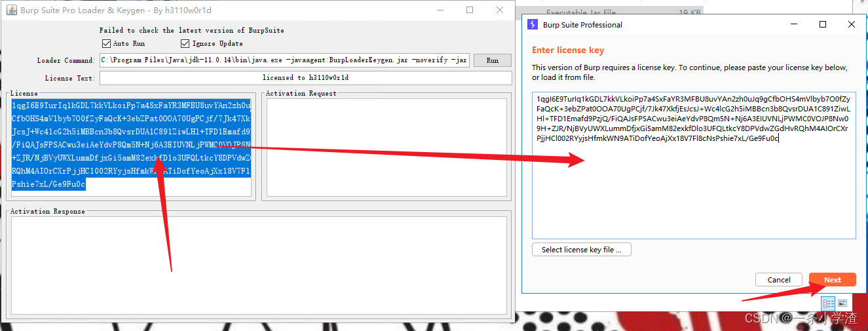Switch to details view icon in file explorer
Screen dimensions: 868x331
(x=828, y=303)
